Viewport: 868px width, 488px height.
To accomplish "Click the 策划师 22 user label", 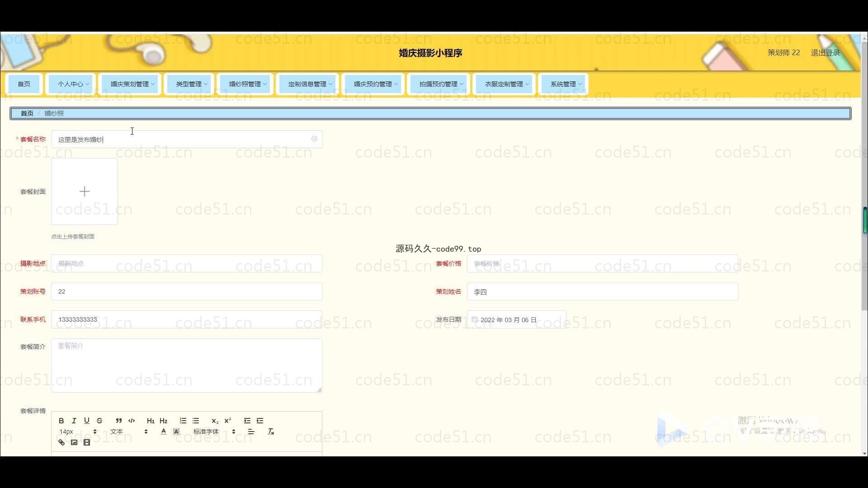I will 783,53.
